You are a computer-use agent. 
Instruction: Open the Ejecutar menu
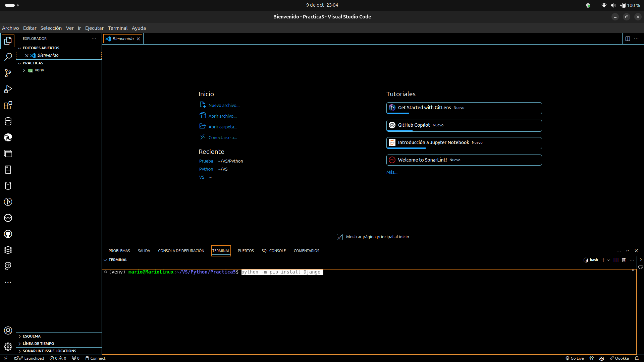click(x=94, y=28)
